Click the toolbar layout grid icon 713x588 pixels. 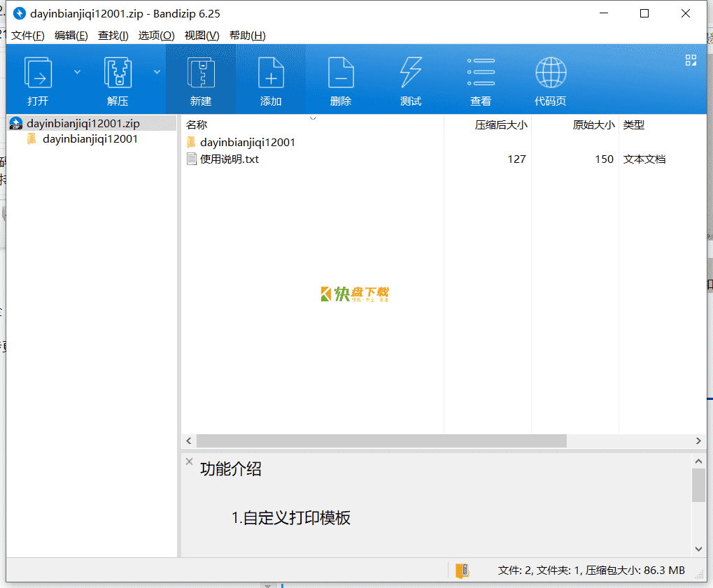click(691, 60)
